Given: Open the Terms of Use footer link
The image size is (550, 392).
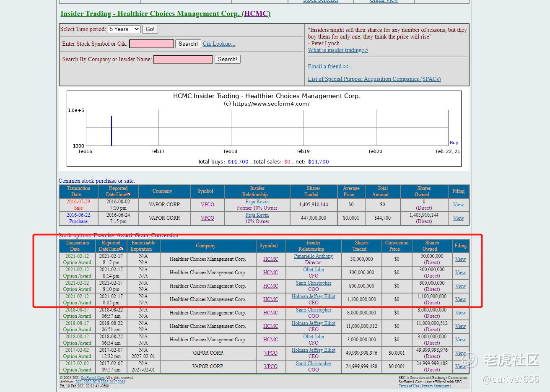Looking at the screenshot, I should tap(409, 386).
